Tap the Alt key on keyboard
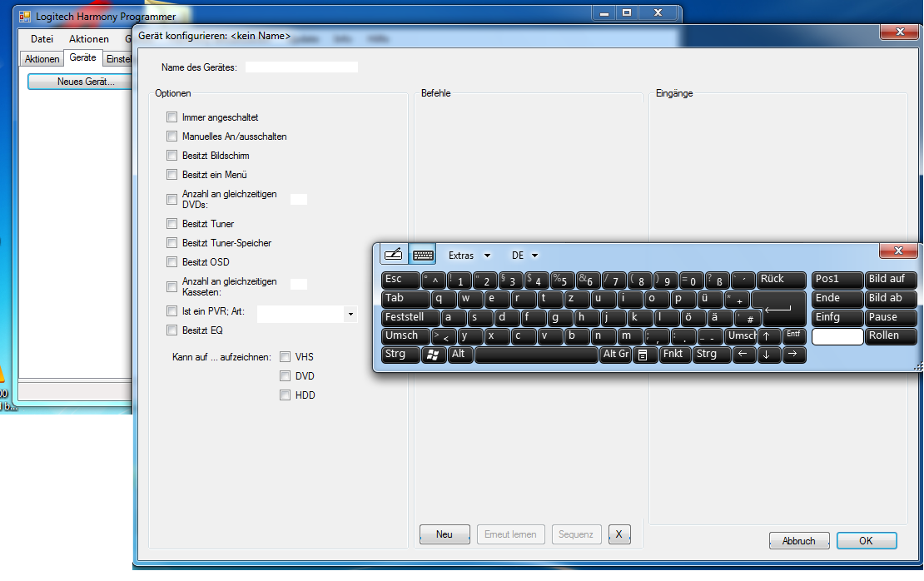 click(461, 354)
